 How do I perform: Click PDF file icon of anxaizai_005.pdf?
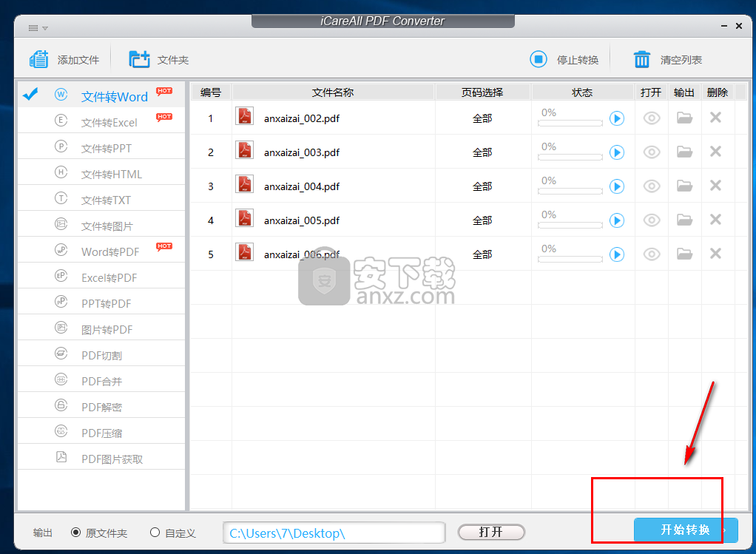[244, 218]
